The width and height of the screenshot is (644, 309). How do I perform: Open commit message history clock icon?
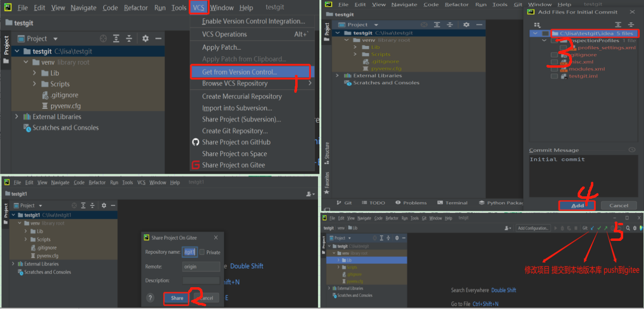click(x=631, y=150)
